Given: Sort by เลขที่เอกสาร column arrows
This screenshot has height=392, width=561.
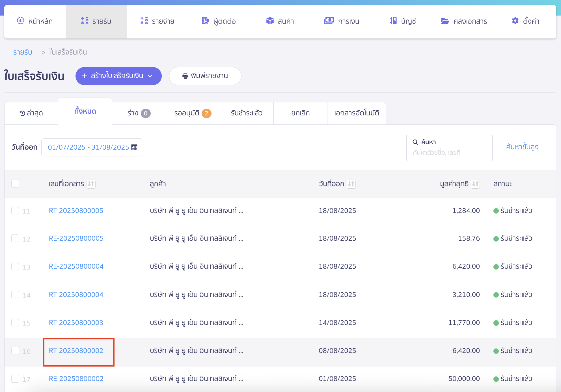Looking at the screenshot, I should [91, 184].
